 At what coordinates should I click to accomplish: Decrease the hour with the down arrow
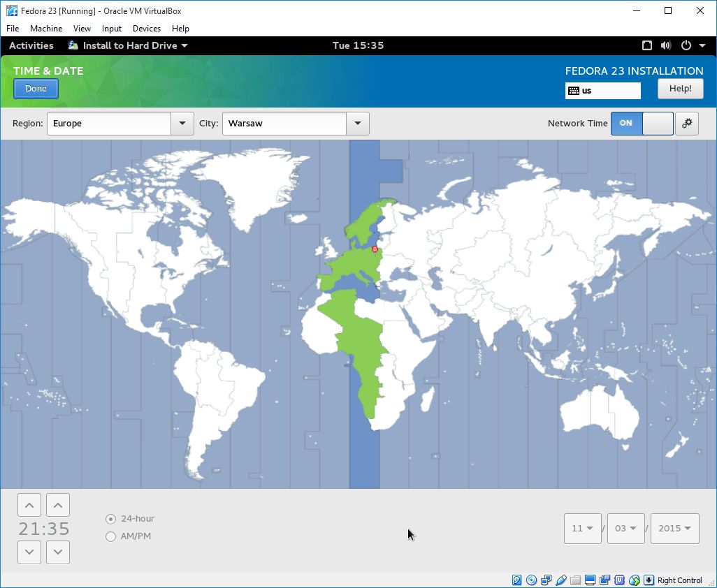29,552
